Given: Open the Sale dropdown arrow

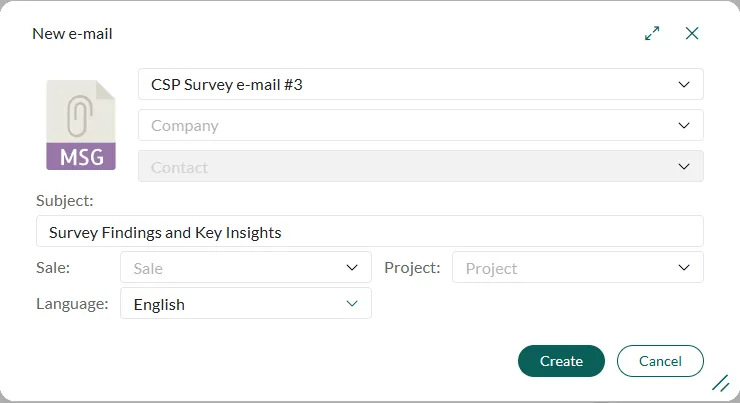Looking at the screenshot, I should coord(352,268).
